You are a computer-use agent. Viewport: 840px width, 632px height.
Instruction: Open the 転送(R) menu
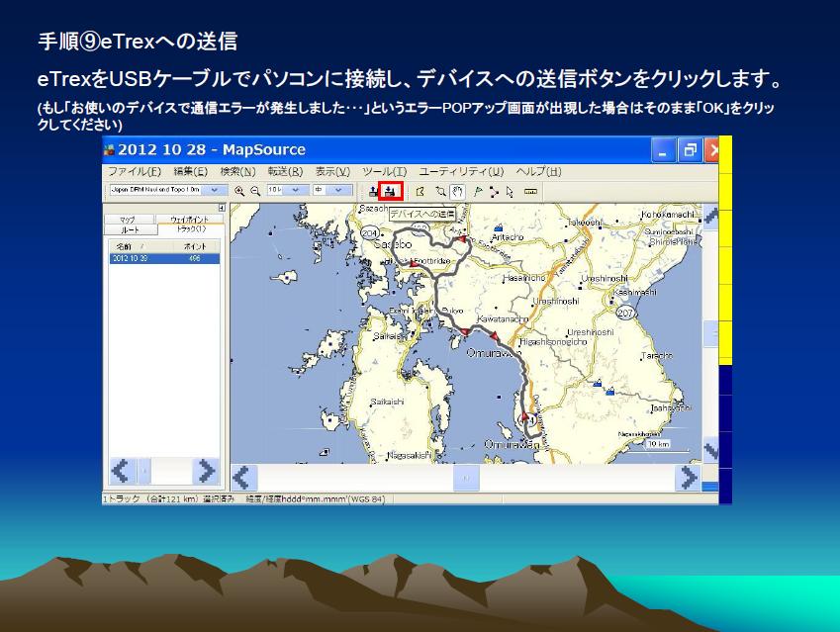click(x=285, y=171)
